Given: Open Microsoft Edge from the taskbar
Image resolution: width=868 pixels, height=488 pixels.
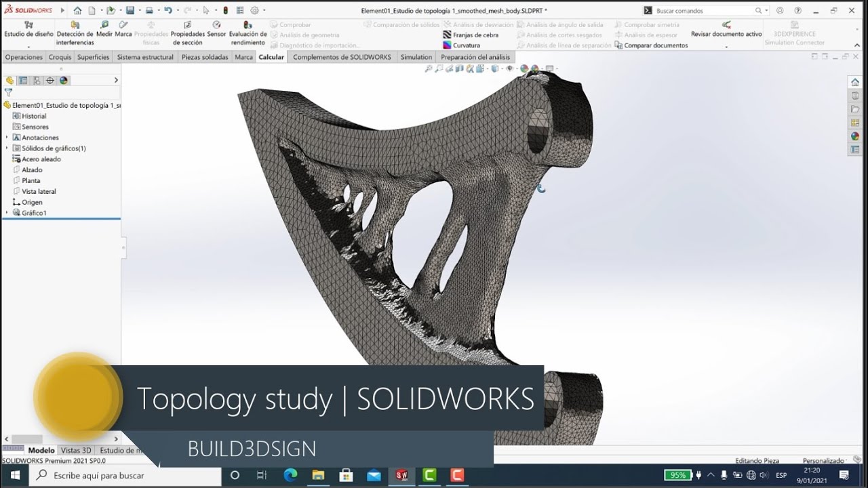Looking at the screenshot, I should coord(290,475).
